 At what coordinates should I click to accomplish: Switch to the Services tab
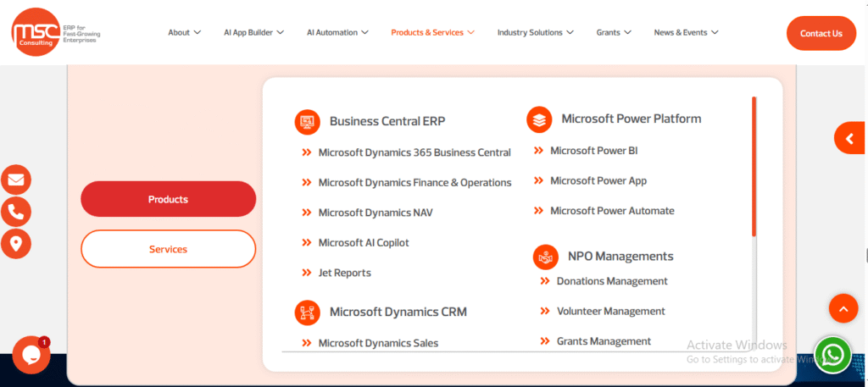pyautogui.click(x=168, y=249)
